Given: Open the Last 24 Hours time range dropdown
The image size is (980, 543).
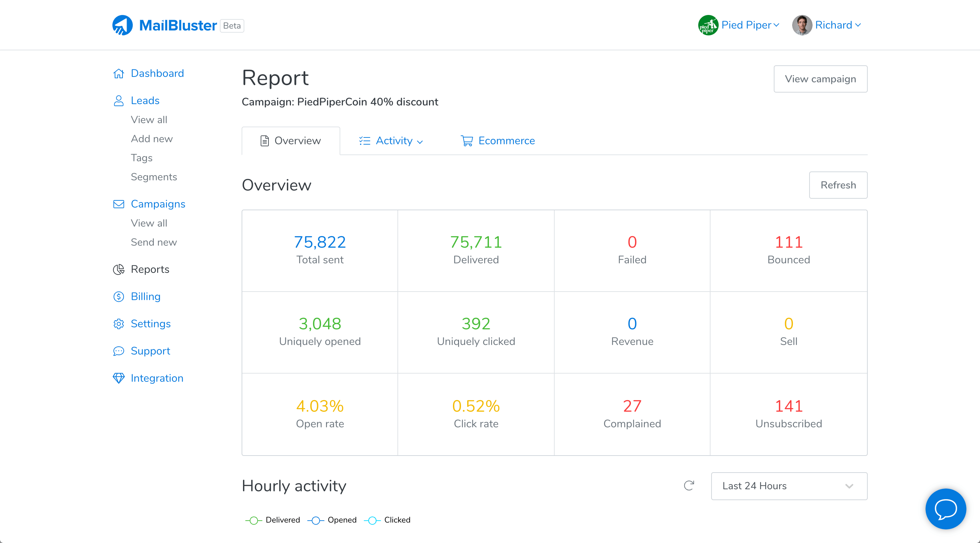Looking at the screenshot, I should pyautogui.click(x=789, y=486).
